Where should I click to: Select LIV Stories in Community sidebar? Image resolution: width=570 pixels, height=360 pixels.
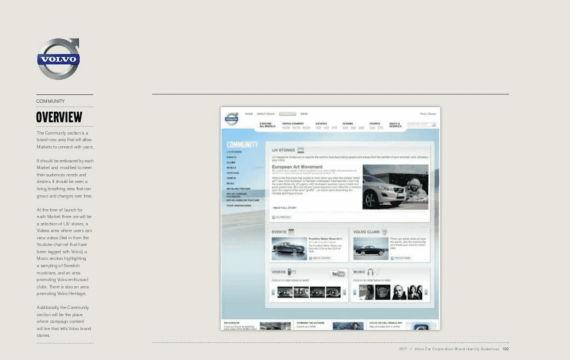click(234, 152)
